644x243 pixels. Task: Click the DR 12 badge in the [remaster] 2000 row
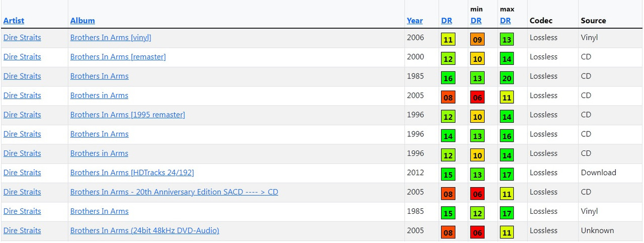pyautogui.click(x=448, y=59)
